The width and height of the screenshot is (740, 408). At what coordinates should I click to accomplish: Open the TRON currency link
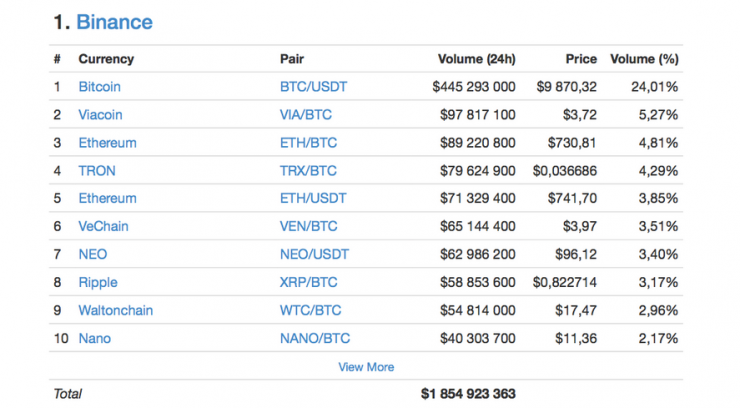pyautogui.click(x=97, y=171)
